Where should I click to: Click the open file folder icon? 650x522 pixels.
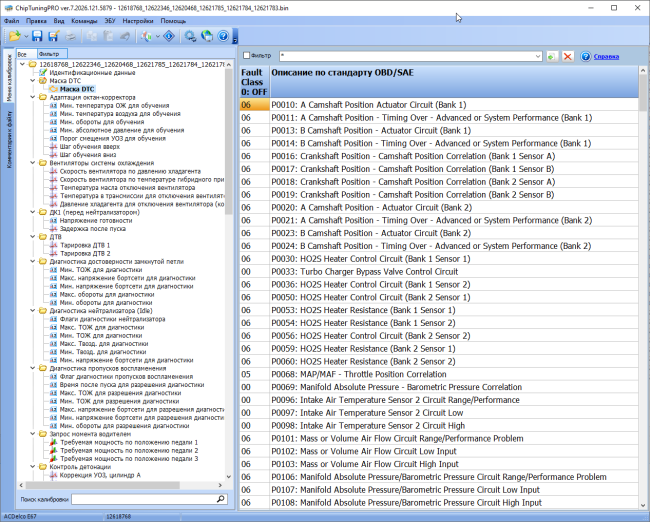pos(15,36)
